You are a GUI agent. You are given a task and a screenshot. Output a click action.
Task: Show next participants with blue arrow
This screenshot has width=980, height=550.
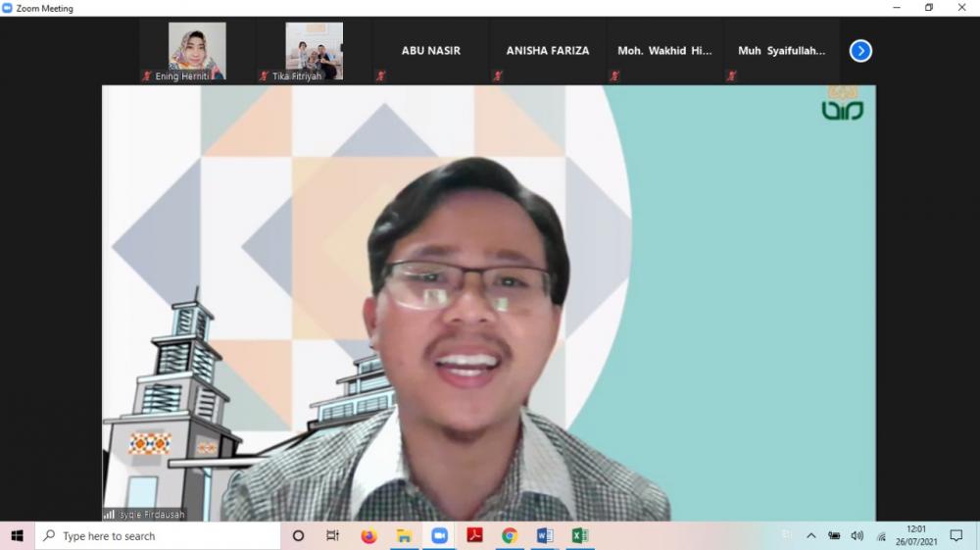point(860,51)
